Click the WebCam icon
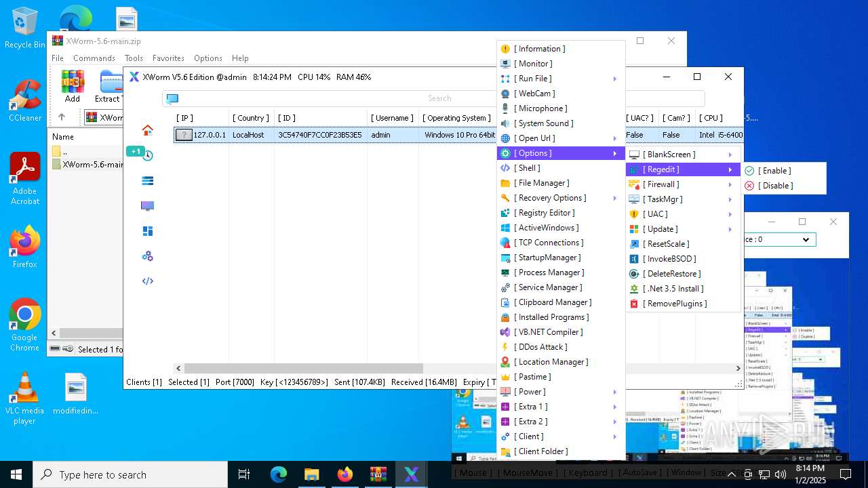The height and width of the screenshot is (488, 868). (x=505, y=94)
